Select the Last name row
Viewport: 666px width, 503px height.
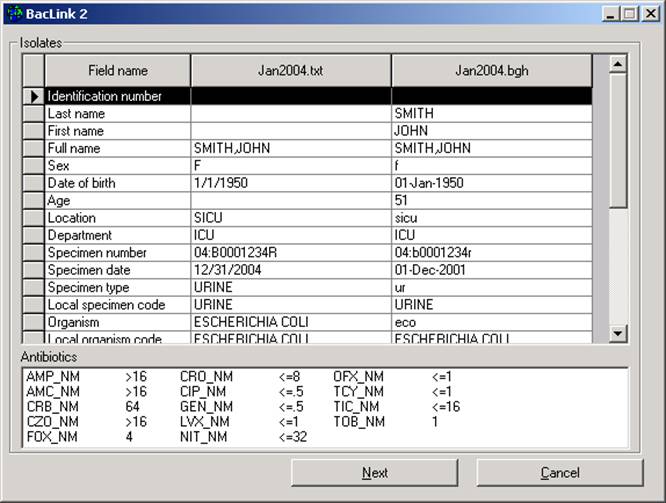click(x=117, y=114)
